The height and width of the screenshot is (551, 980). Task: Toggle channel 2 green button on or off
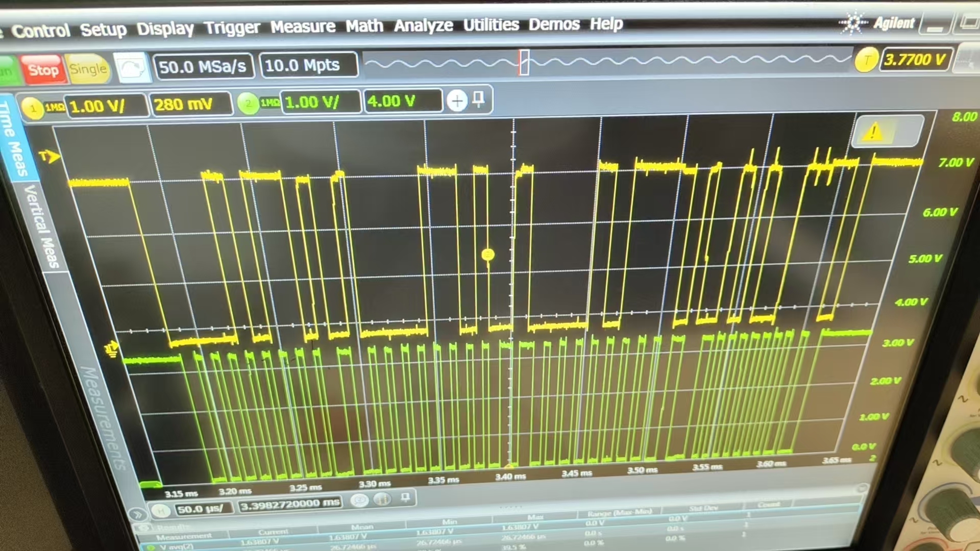tap(248, 104)
